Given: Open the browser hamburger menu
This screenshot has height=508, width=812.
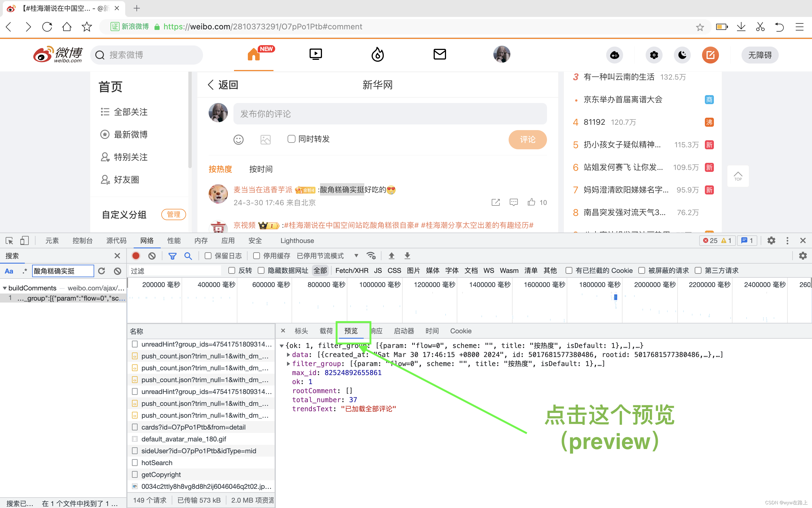Looking at the screenshot, I should (x=800, y=27).
